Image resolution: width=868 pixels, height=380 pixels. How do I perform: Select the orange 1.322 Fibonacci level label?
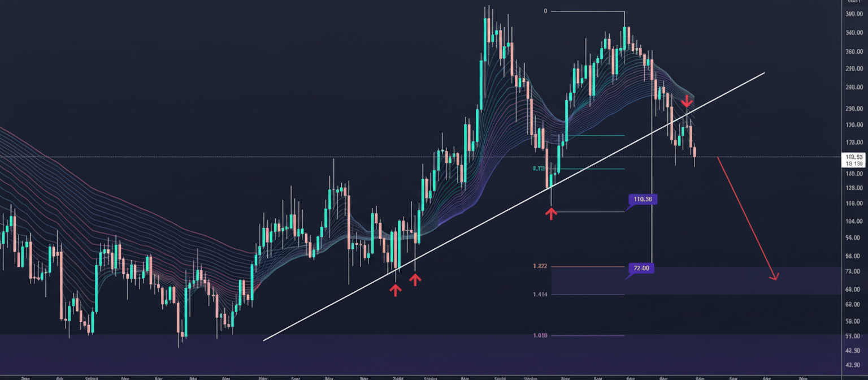[540, 266]
